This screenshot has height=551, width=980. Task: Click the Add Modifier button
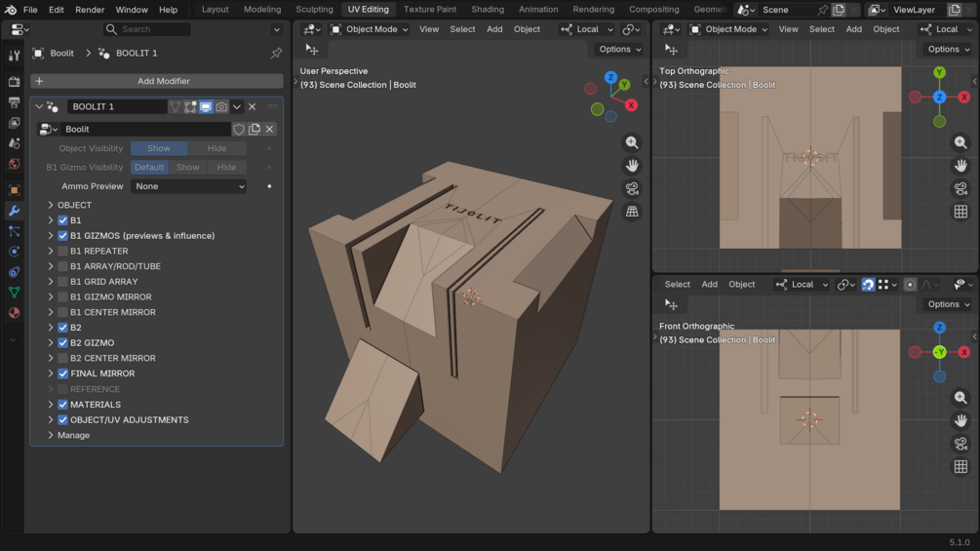click(x=157, y=81)
